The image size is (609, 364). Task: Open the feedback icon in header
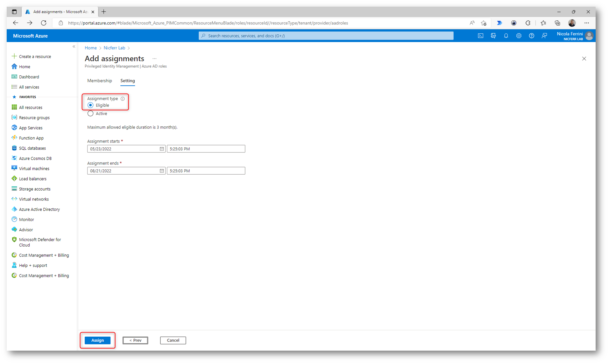(544, 36)
